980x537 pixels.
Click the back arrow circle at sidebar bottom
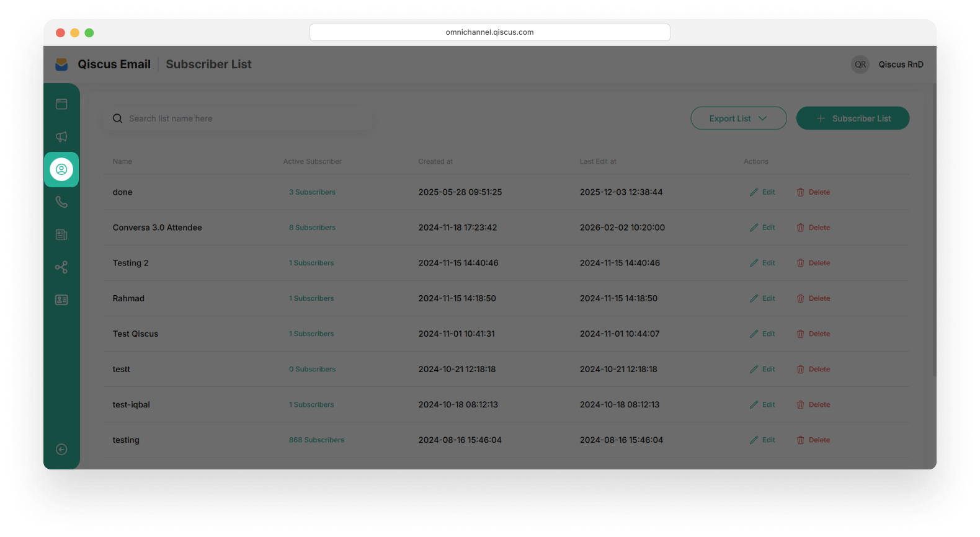click(x=61, y=450)
